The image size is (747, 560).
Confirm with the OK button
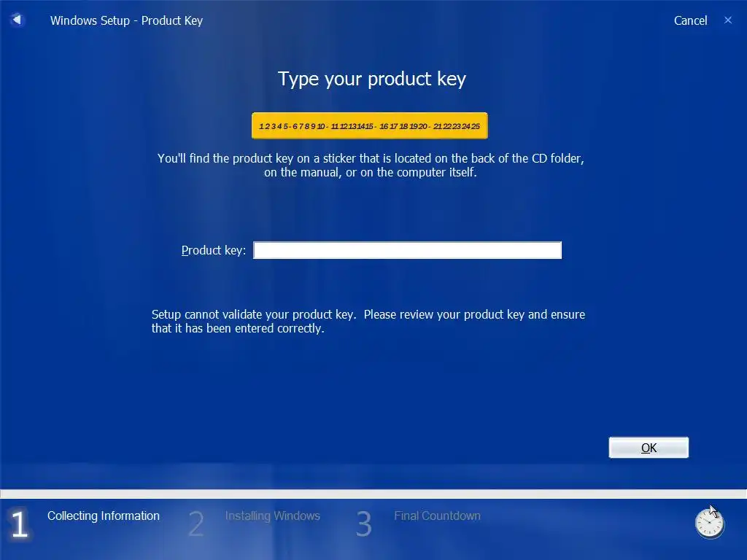tap(649, 448)
